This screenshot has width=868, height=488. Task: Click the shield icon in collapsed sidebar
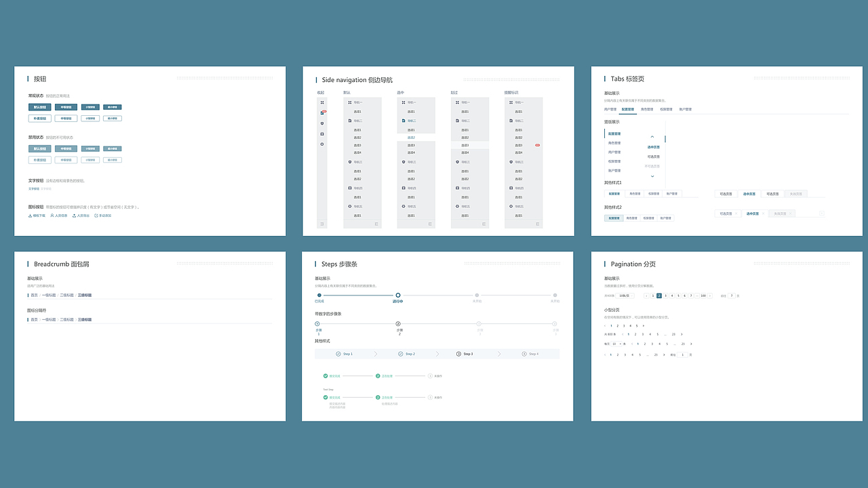tap(322, 123)
